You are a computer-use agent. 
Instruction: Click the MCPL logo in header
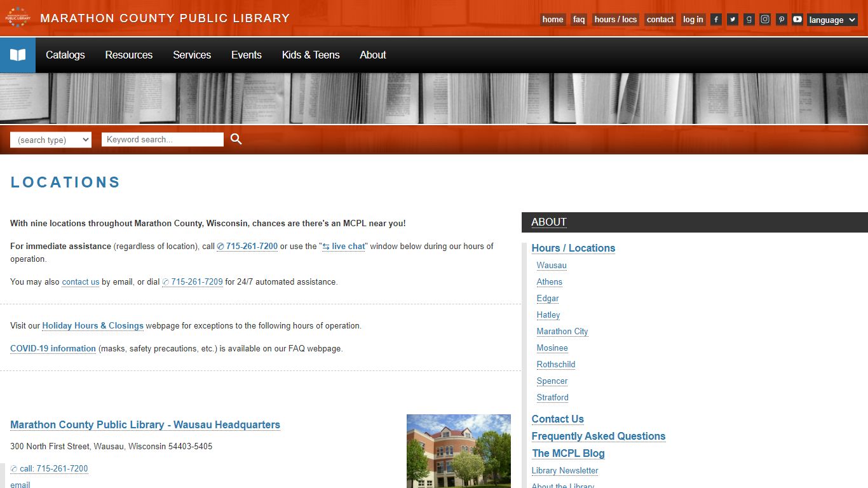point(18,17)
